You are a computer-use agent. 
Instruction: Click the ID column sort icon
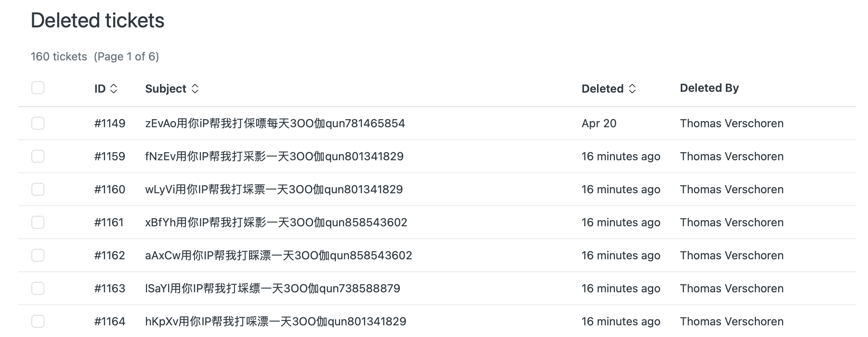pyautogui.click(x=114, y=89)
